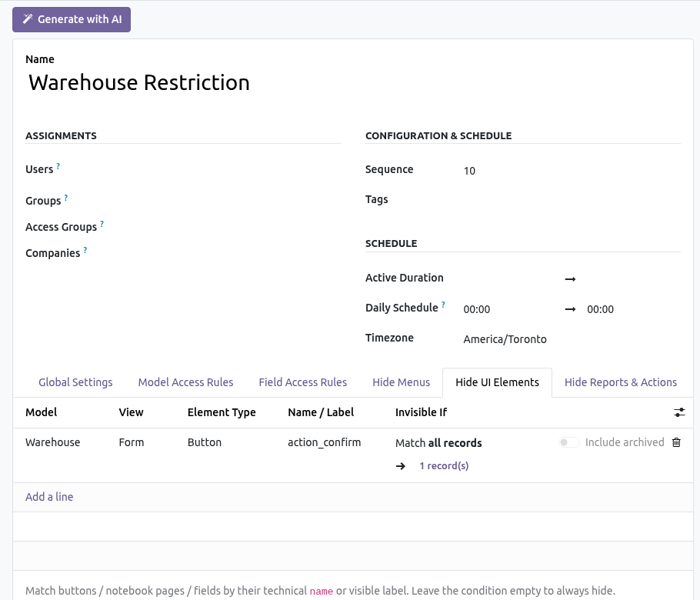Click Add a line link
700x600 pixels.
(49, 497)
